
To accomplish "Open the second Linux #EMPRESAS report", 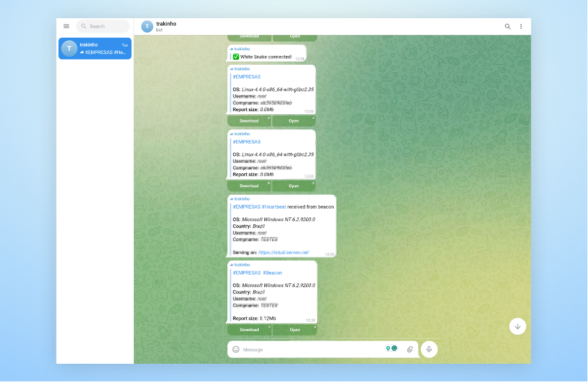I will click(x=293, y=186).
